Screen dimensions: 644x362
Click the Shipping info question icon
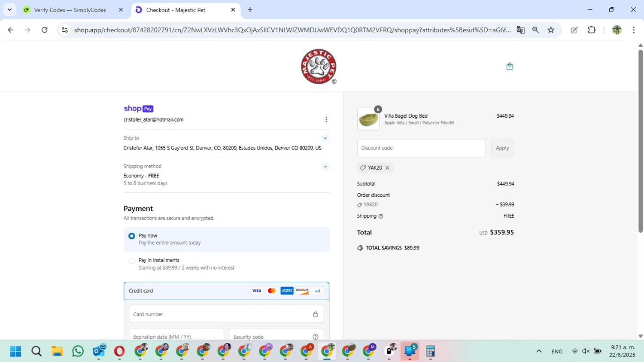point(381,216)
